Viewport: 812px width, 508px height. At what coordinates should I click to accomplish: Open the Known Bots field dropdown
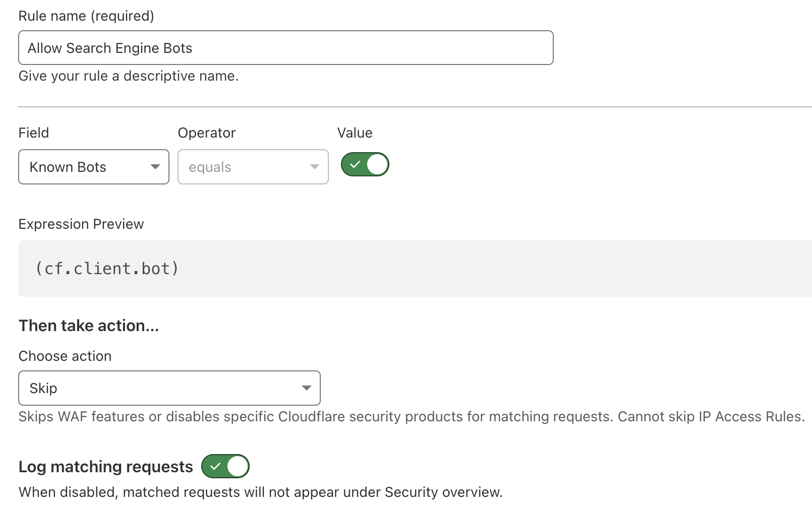(x=93, y=167)
